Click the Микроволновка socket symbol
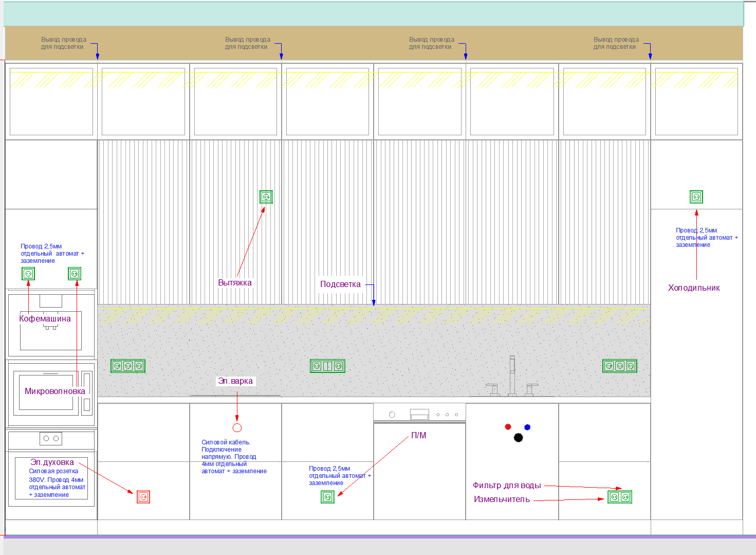The width and height of the screenshot is (756, 555). tap(75, 274)
